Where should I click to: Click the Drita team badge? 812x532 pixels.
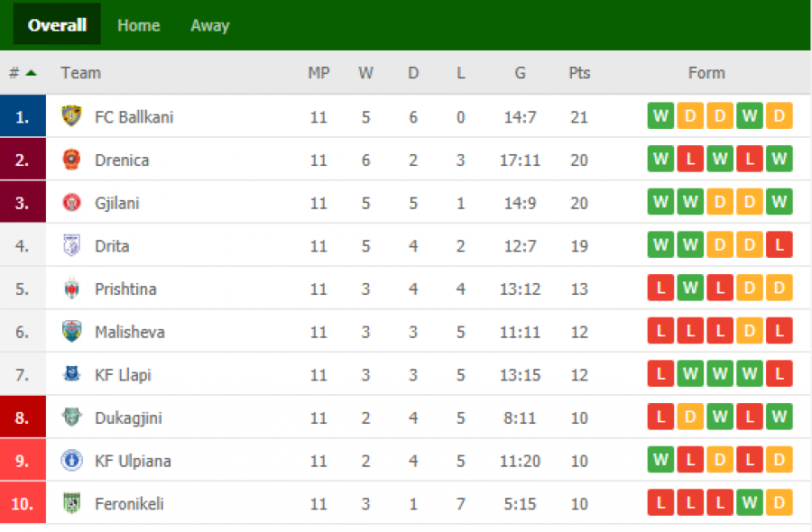coord(71,245)
